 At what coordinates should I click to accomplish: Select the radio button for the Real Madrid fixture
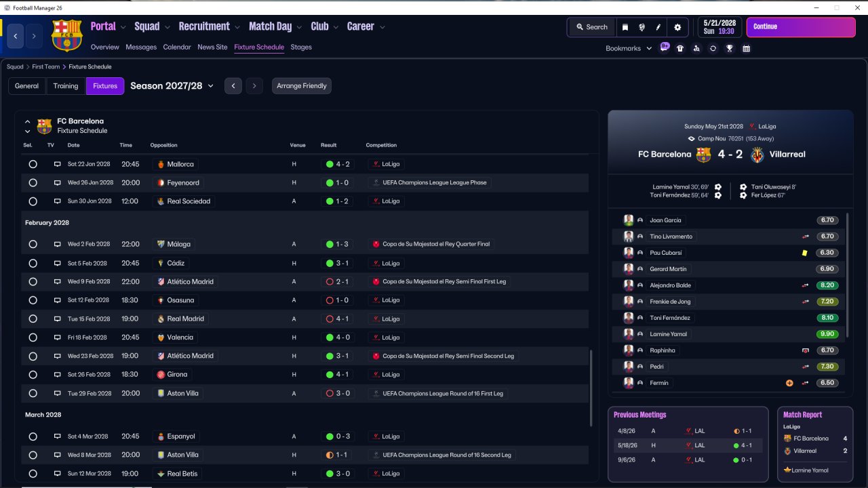(33, 319)
